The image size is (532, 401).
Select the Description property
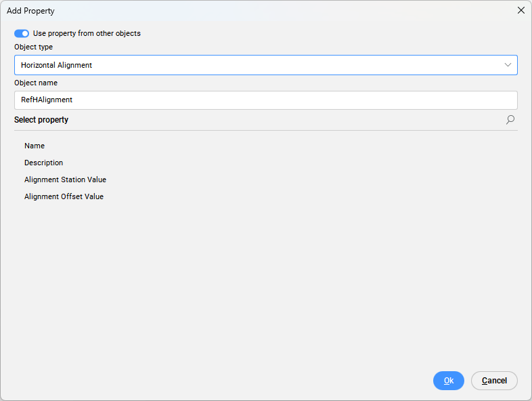43,163
